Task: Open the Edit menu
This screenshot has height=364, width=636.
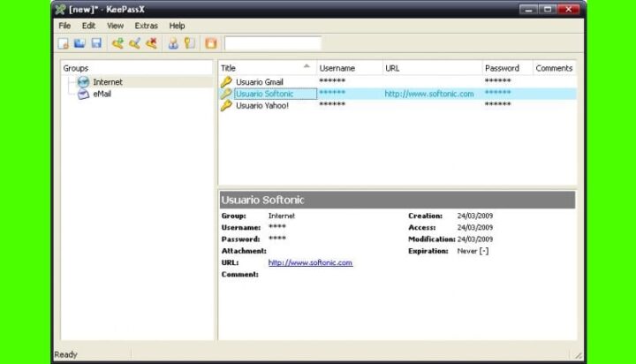Action: [88, 26]
